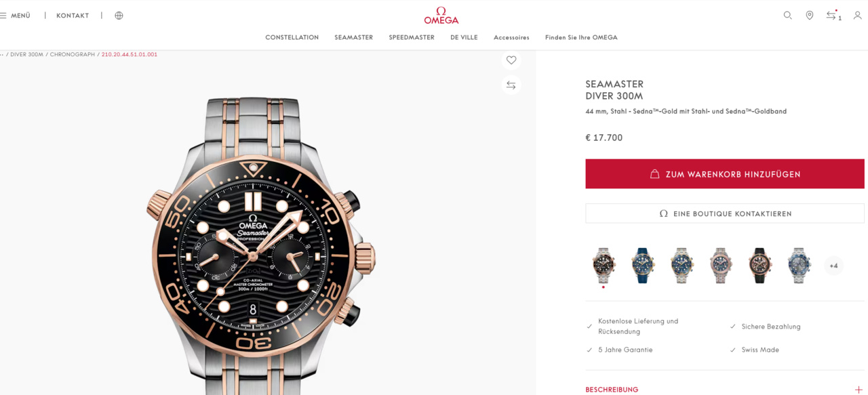Expand breadcrumb ellipsis at start
868x395 pixels.
[1, 54]
